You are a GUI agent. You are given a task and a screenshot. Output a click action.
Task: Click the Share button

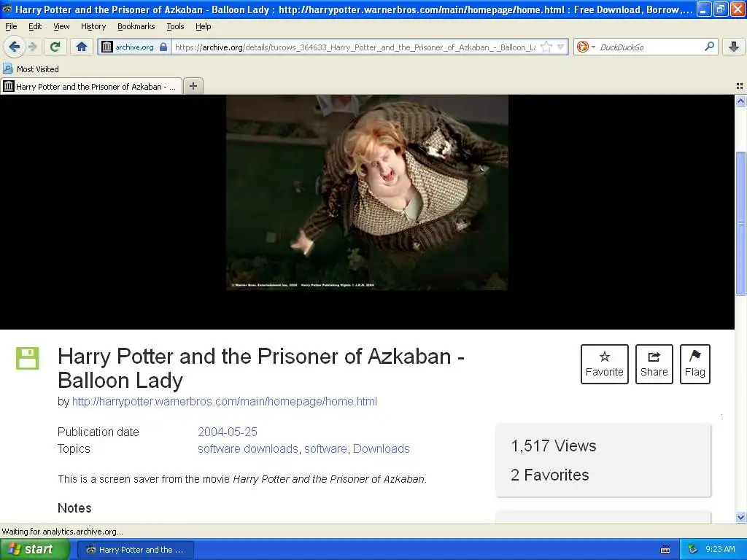(654, 364)
